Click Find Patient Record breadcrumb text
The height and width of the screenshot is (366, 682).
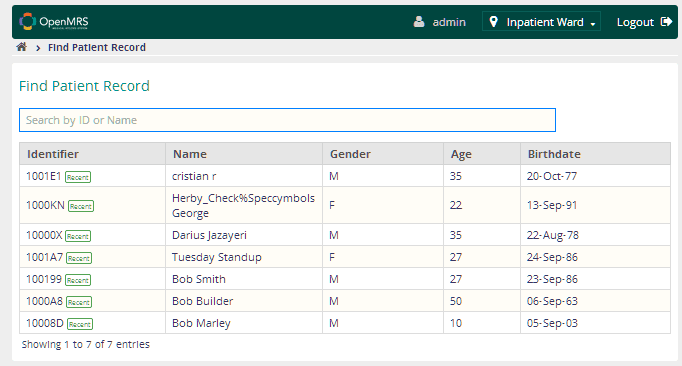point(97,47)
